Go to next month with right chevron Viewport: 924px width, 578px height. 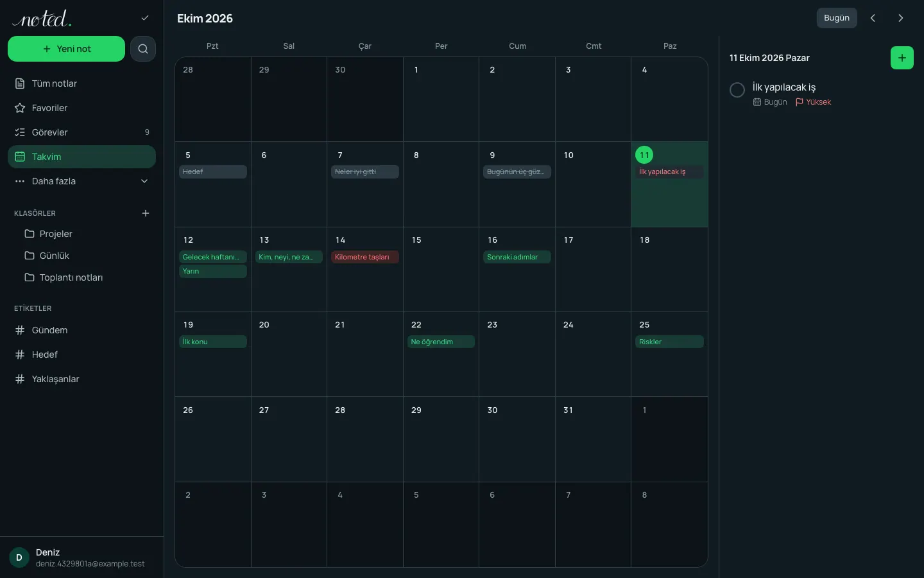[x=901, y=18]
